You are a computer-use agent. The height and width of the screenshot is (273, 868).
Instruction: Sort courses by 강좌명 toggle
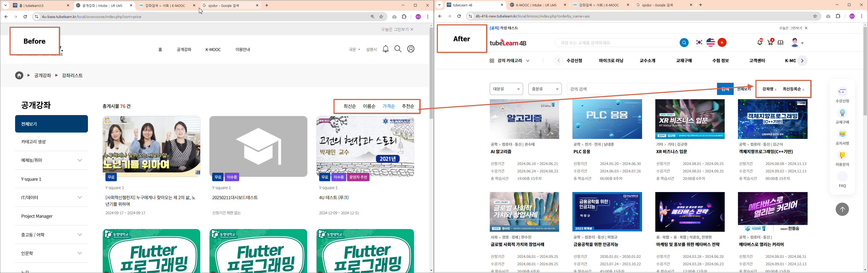pyautogui.click(x=769, y=89)
